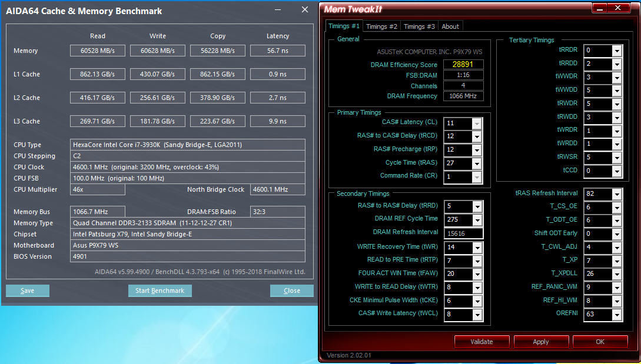641x364 pixels.
Task: Click the CPU Type field value
Action: tap(188, 145)
